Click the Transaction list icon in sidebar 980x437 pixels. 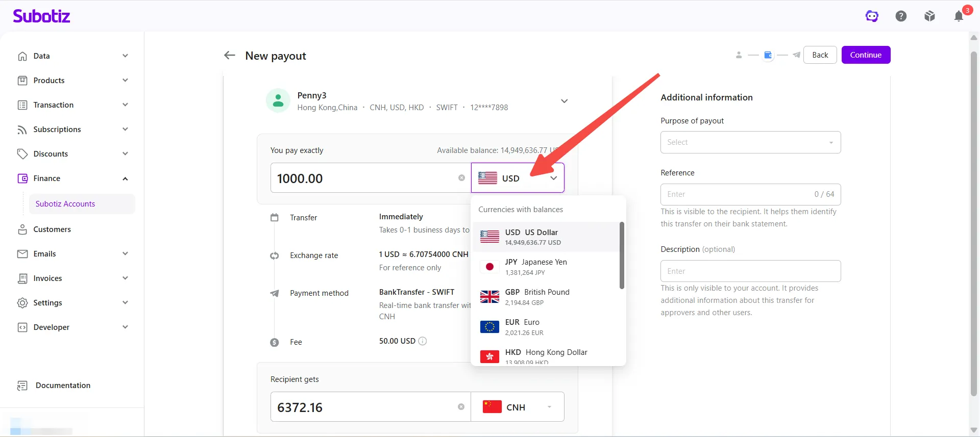[x=22, y=105]
